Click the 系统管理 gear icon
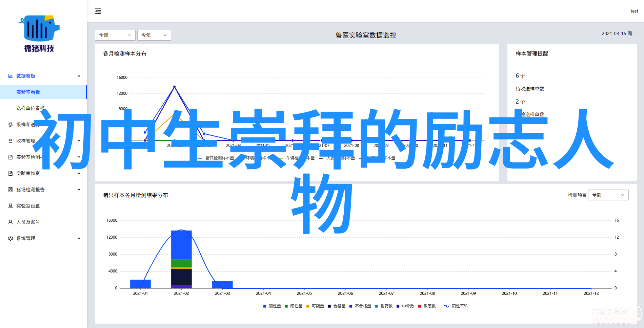The image size is (644, 328). 11,238
